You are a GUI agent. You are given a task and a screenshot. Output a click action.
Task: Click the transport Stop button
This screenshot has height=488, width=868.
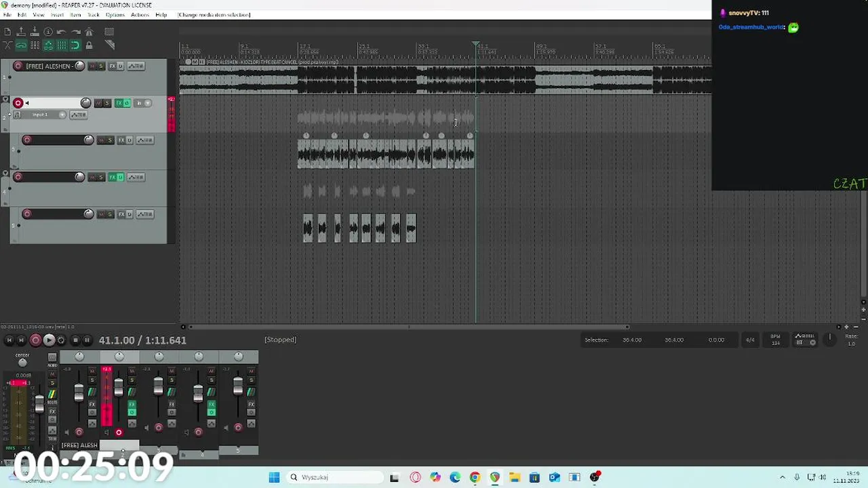point(75,340)
